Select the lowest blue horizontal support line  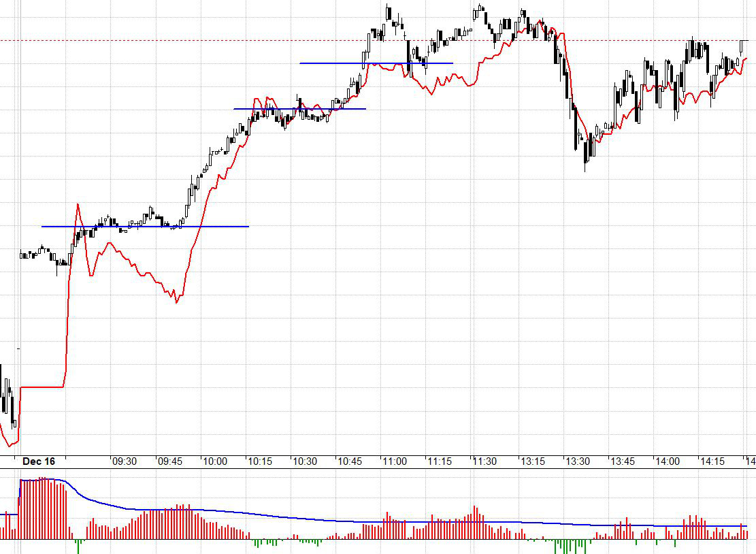click(145, 227)
